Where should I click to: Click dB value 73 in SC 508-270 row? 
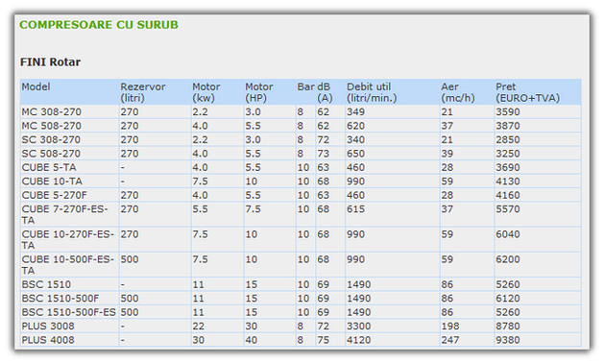point(324,154)
